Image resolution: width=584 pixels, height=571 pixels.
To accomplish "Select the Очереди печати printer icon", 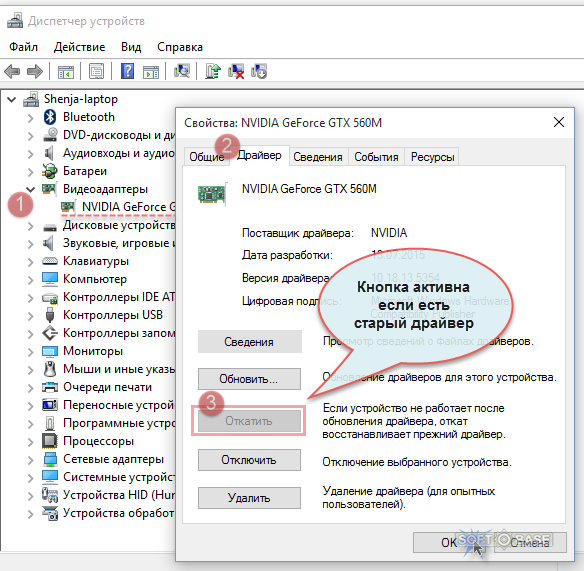I will (x=50, y=387).
